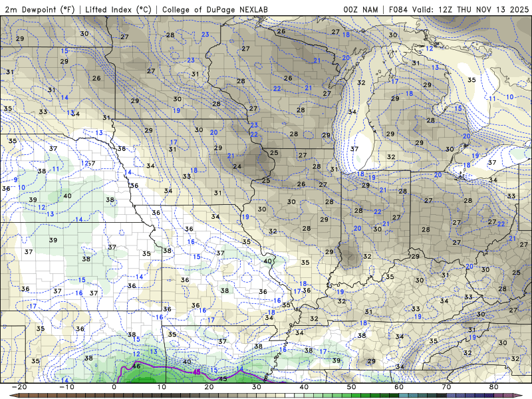The height and width of the screenshot is (399, 532).
Task: Select the "Lifted Index (°C)" header label
Action: (118, 9)
